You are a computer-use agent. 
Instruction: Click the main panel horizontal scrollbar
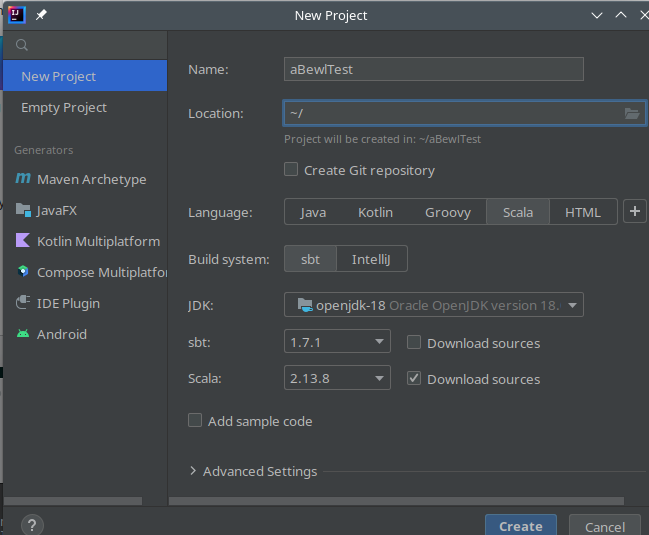[x=396, y=501]
